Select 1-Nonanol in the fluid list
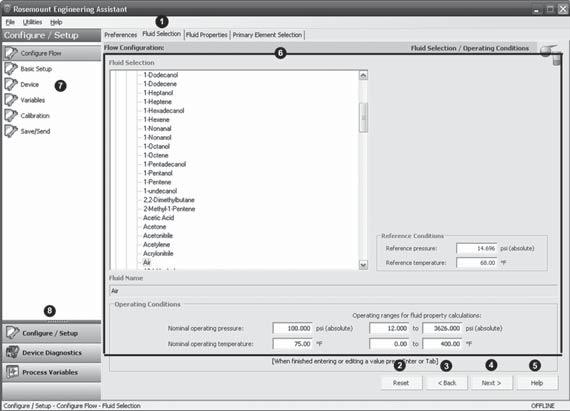The height and width of the screenshot is (411, 570). pos(157,137)
